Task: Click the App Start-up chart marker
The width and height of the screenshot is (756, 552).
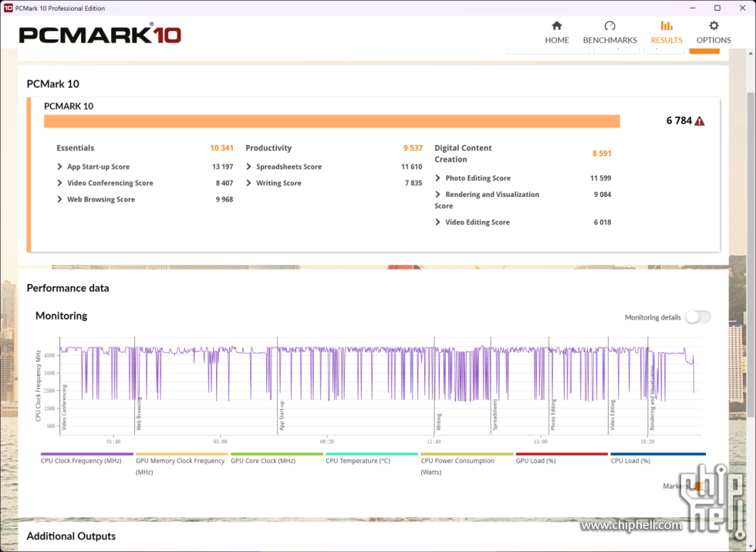Action: click(282, 415)
